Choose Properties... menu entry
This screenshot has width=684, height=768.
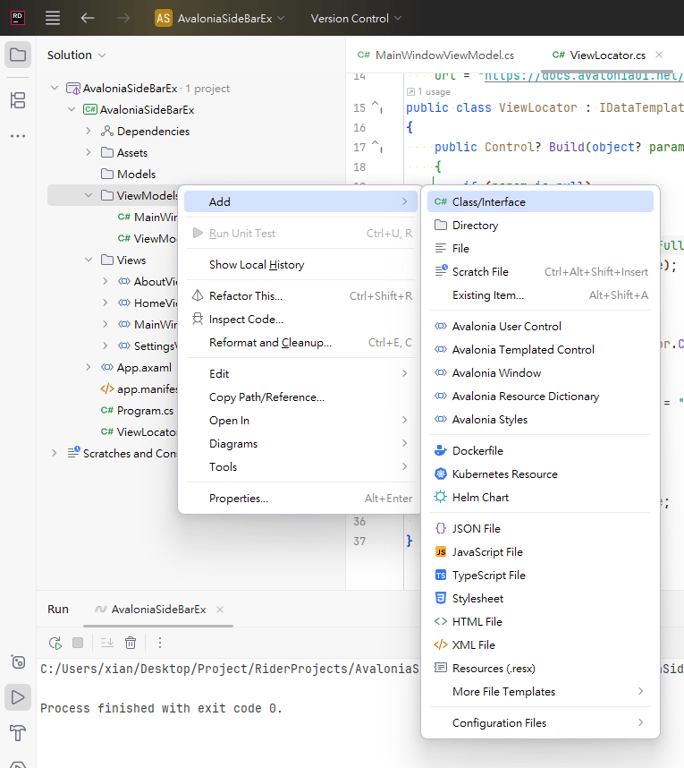(x=300, y=498)
